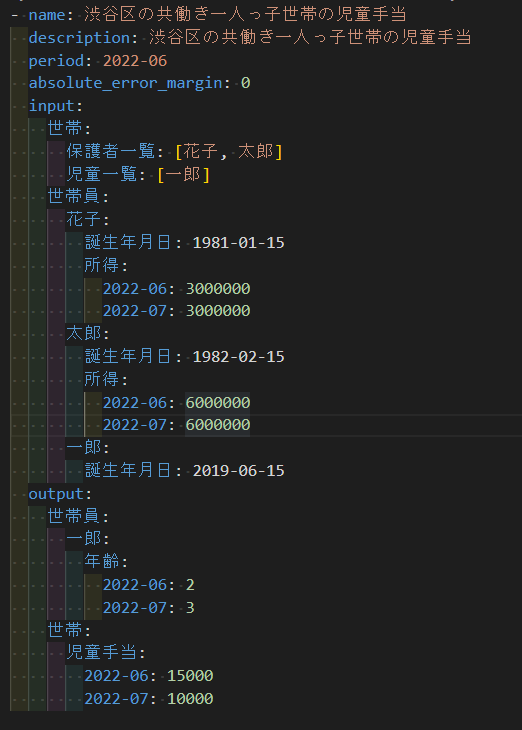Click the 児童手当 value 10000
The image size is (522, 730).
click(190, 698)
